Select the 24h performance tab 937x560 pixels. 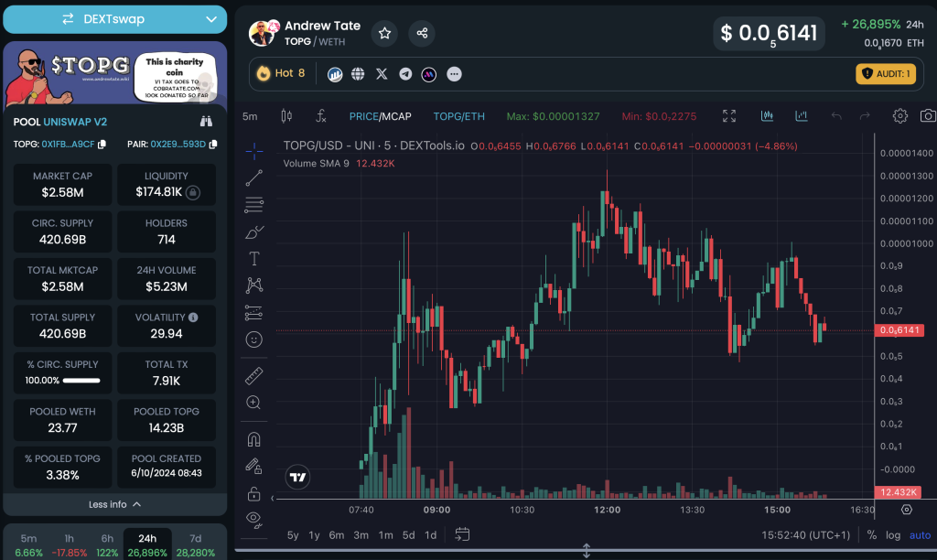point(147,545)
